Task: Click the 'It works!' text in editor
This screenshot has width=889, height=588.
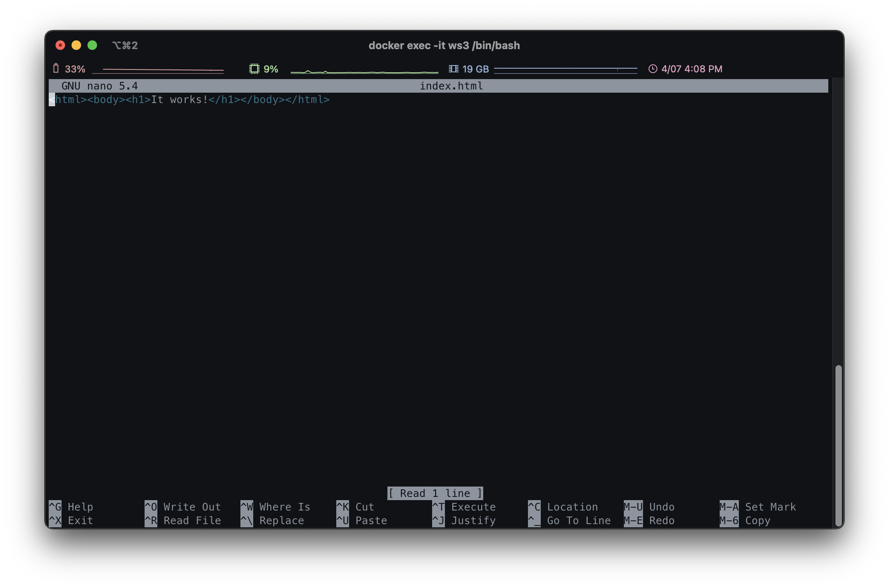Action: (x=180, y=99)
